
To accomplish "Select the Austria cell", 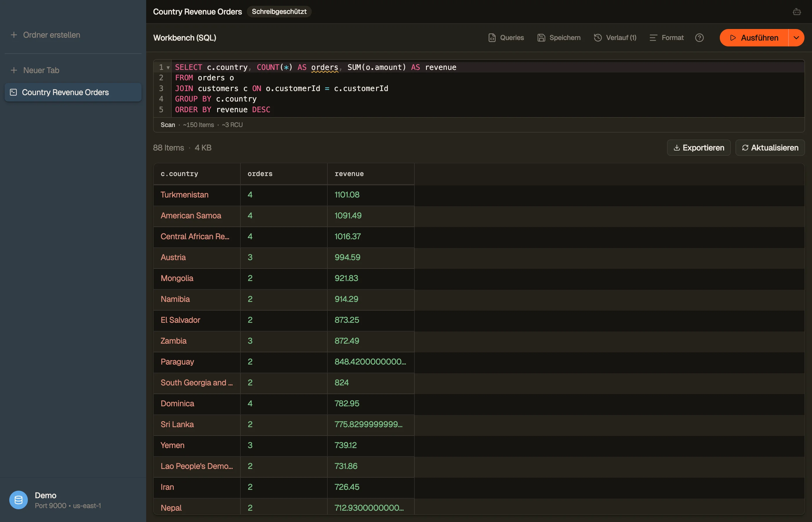I will [197, 258].
